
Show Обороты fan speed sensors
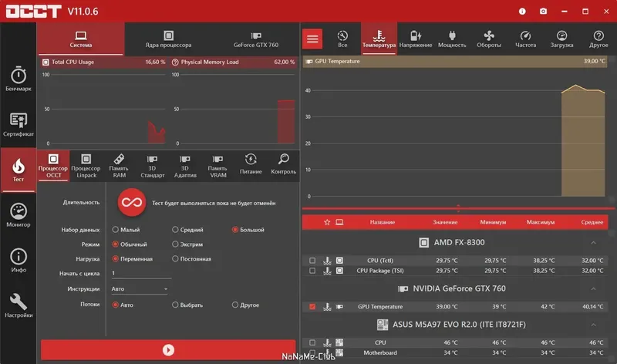point(489,39)
